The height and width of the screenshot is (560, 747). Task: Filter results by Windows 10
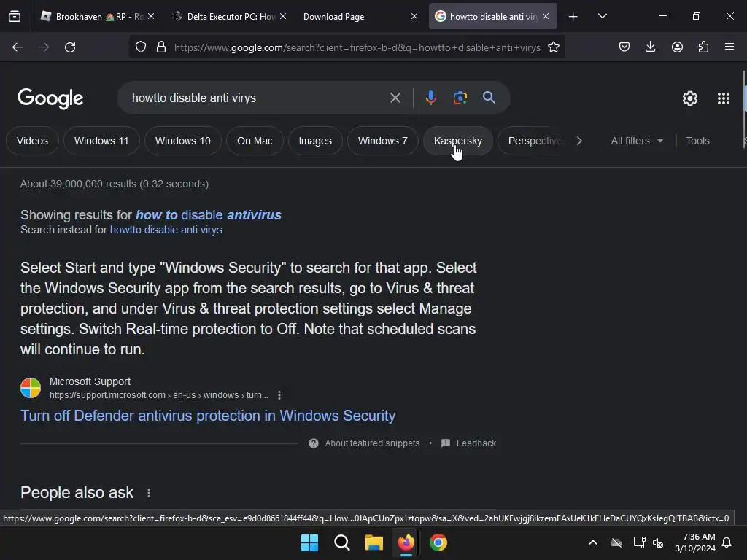183,141
